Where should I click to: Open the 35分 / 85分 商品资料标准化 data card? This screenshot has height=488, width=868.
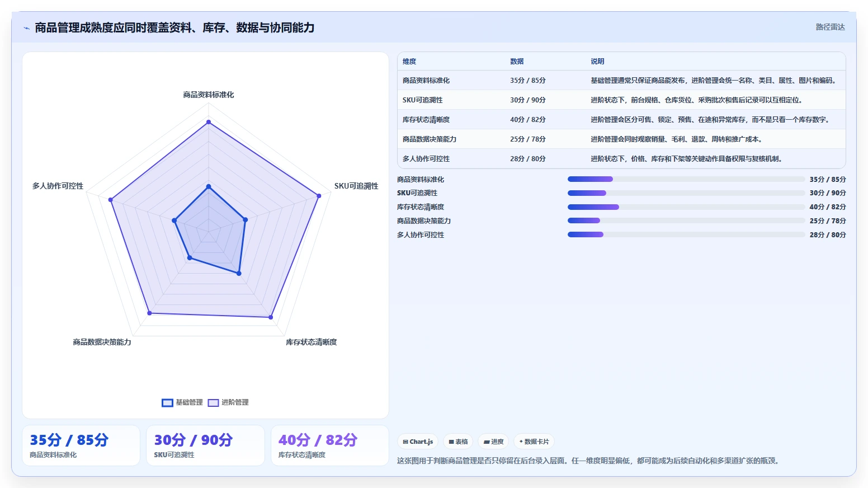click(x=81, y=445)
